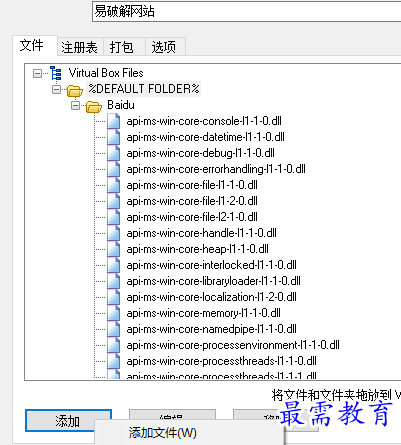Click the 添加 button
This screenshot has height=445, width=401.
click(68, 421)
